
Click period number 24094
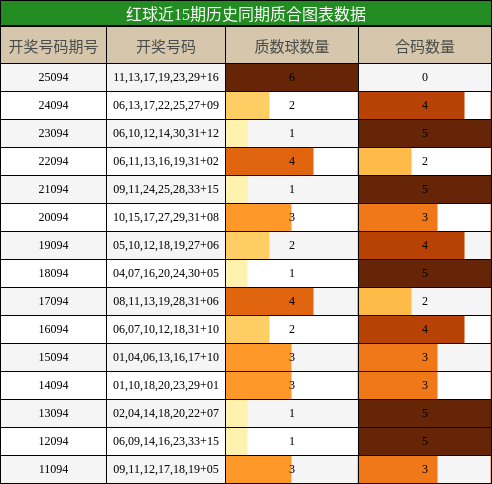53,105
